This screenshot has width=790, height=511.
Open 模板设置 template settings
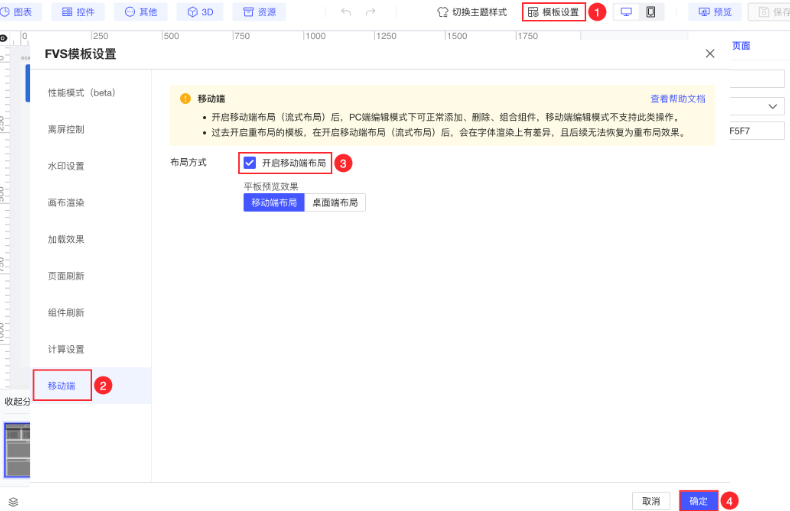click(x=553, y=12)
